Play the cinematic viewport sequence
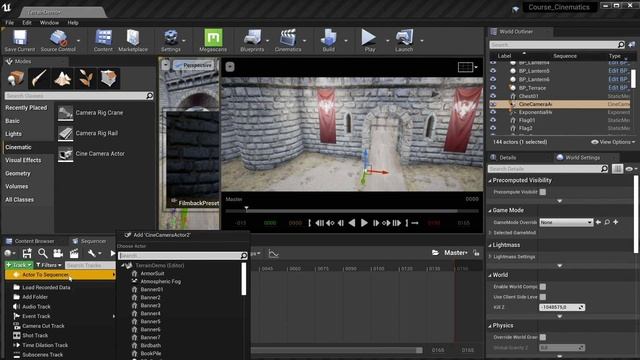This screenshot has width=640, height=360. pos(364,223)
